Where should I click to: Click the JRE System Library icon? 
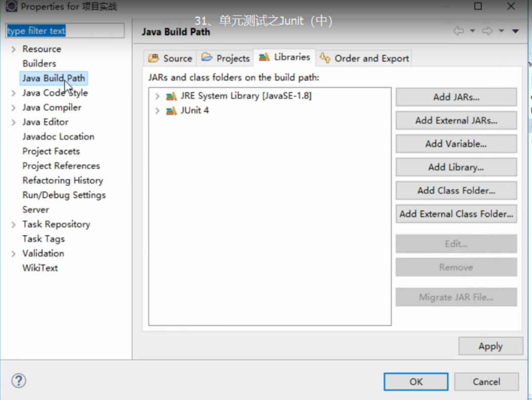(x=171, y=96)
